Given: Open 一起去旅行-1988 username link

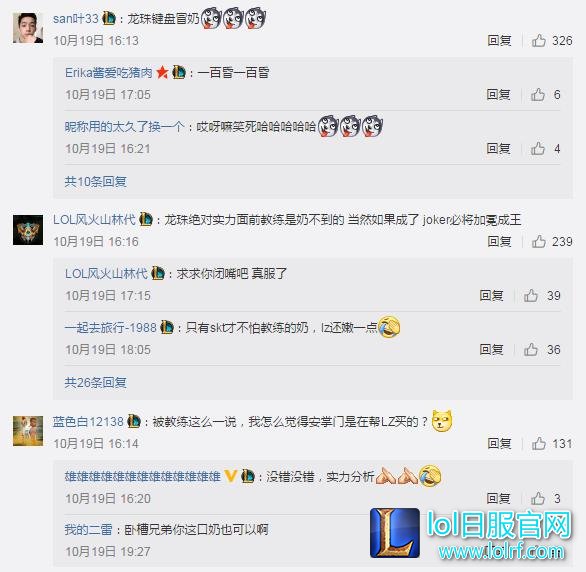Looking at the screenshot, I should point(111,328).
